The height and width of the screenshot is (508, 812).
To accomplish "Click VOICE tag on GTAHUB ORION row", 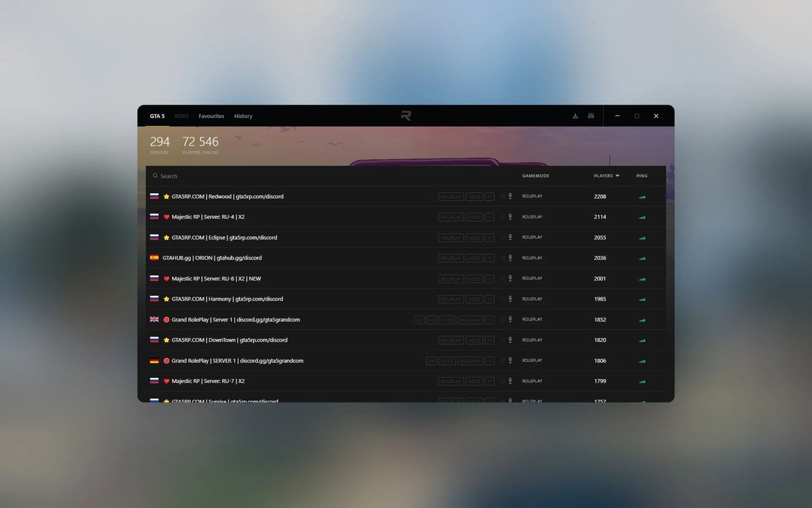I will pyautogui.click(x=474, y=258).
